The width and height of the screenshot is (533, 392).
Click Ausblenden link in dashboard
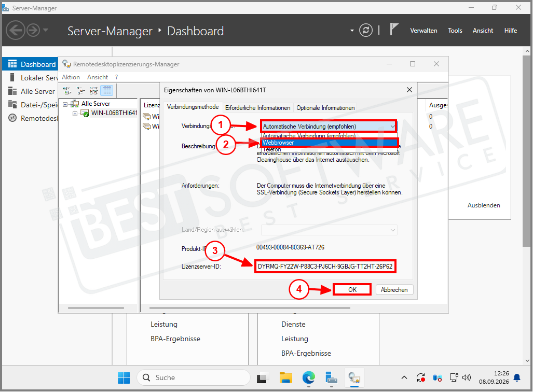tap(484, 205)
